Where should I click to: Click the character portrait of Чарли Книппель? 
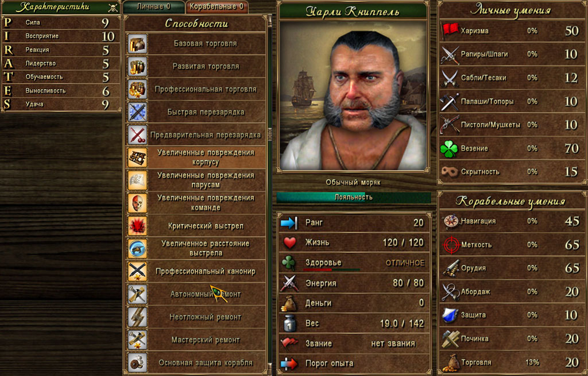pos(353,95)
